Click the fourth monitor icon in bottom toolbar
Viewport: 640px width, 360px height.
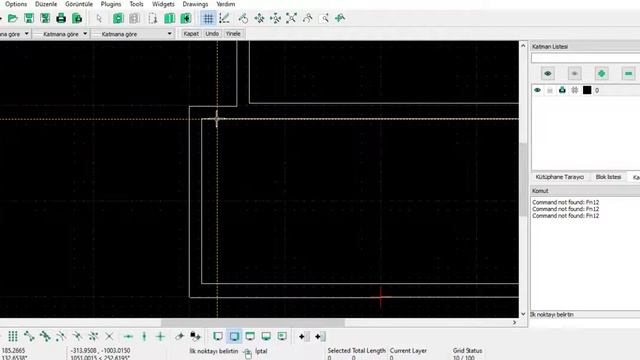pos(266,336)
